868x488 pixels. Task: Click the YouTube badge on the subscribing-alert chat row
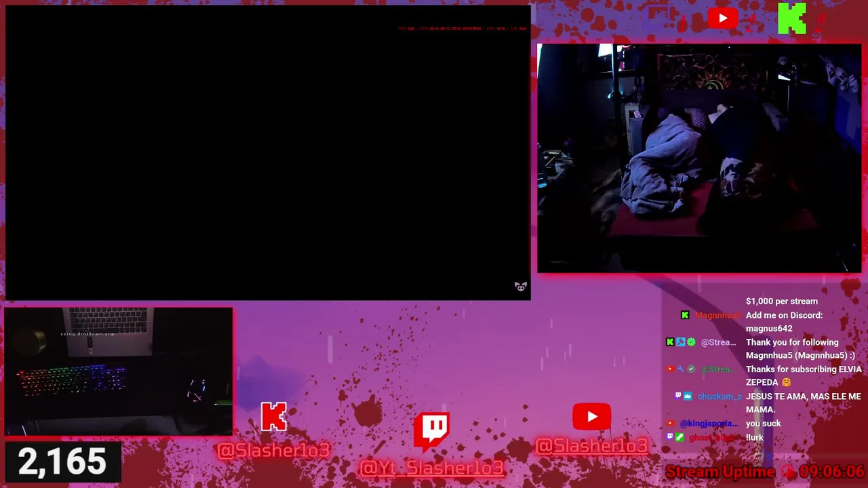[x=670, y=369]
